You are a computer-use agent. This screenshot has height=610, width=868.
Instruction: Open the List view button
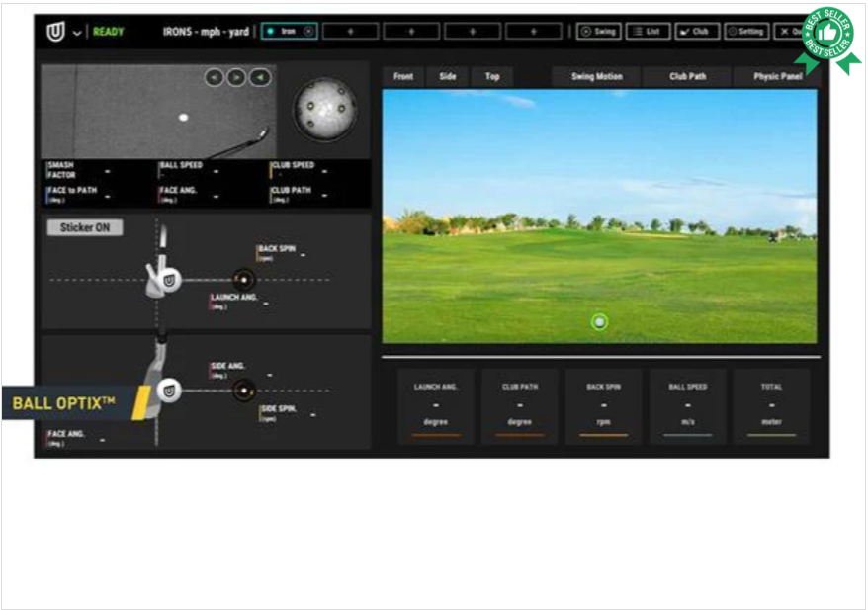click(648, 31)
